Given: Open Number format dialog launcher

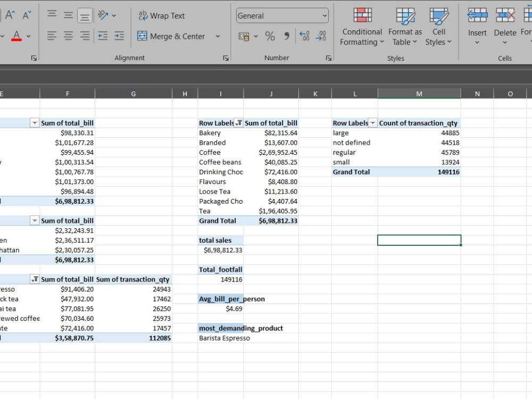Looking at the screenshot, I should (x=328, y=58).
